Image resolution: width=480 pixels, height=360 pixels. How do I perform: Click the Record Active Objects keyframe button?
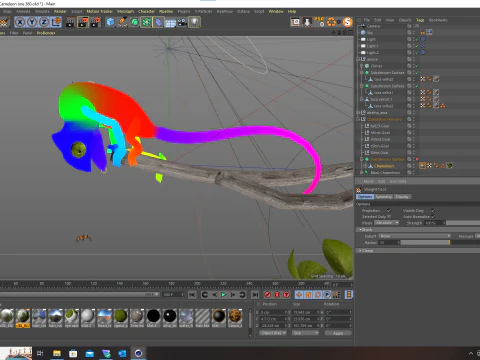(x=267, y=295)
